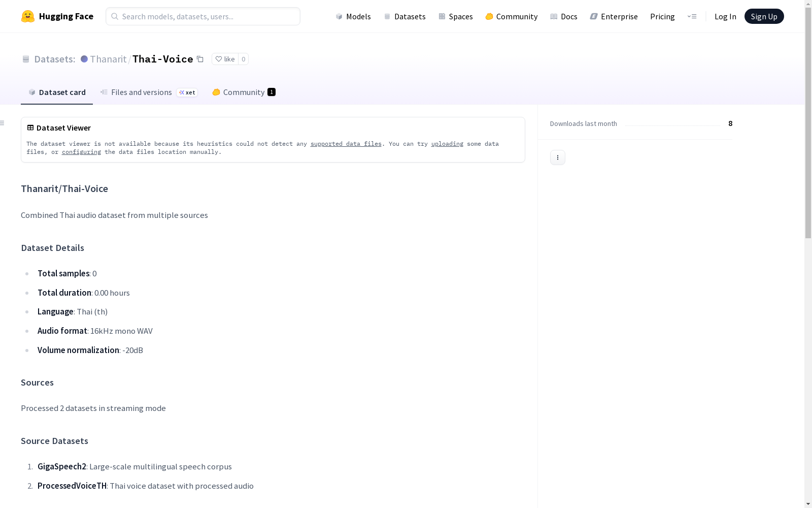Click the scrollbar down arrow

808,504
